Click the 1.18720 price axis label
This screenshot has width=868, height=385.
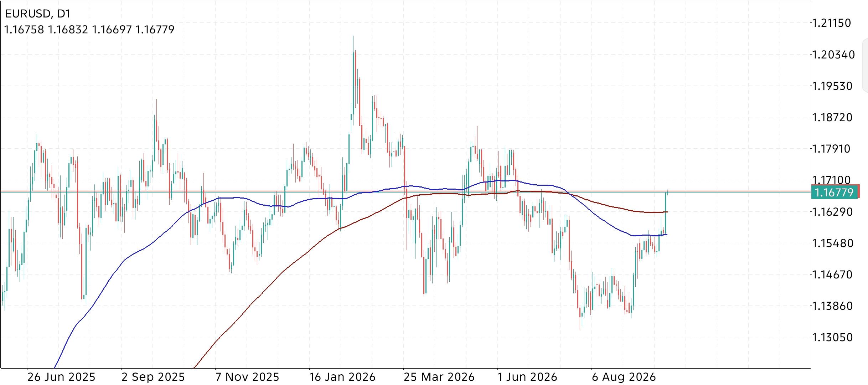coord(832,118)
